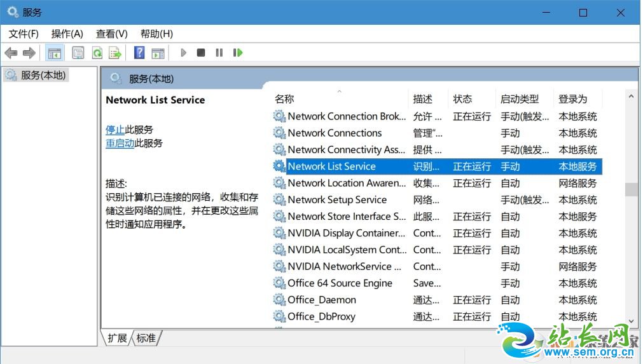643x364 pixels.
Task: Click the Restart Service icon
Action: pos(237,53)
